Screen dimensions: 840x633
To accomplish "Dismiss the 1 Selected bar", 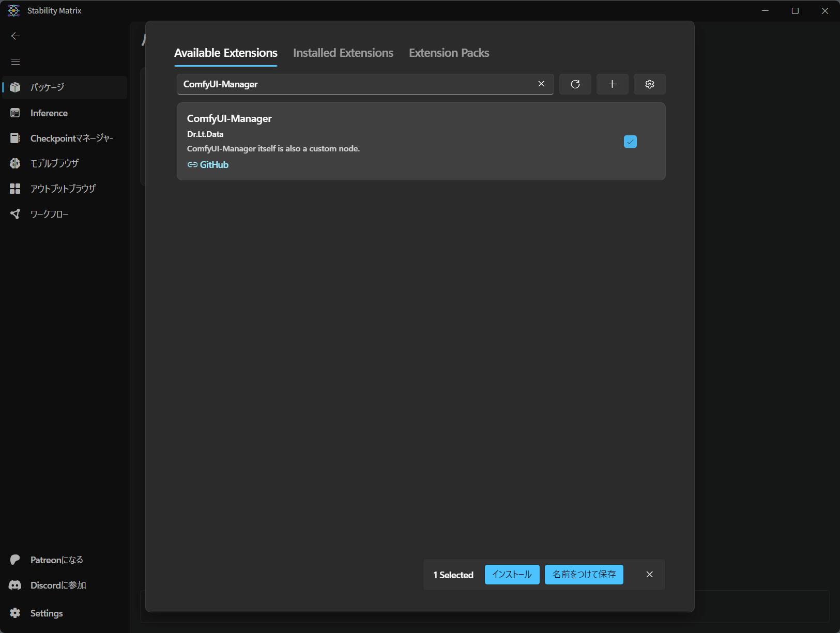I will (649, 575).
